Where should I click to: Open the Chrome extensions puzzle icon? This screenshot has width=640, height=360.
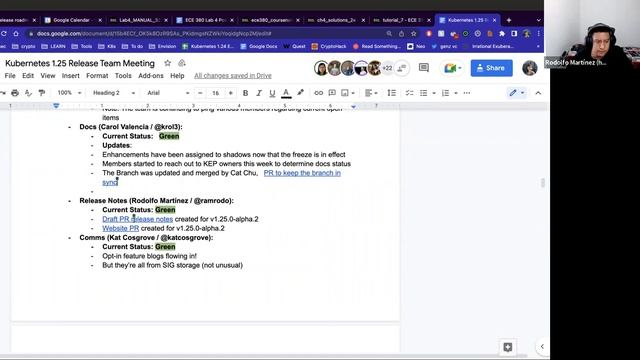click(502, 34)
